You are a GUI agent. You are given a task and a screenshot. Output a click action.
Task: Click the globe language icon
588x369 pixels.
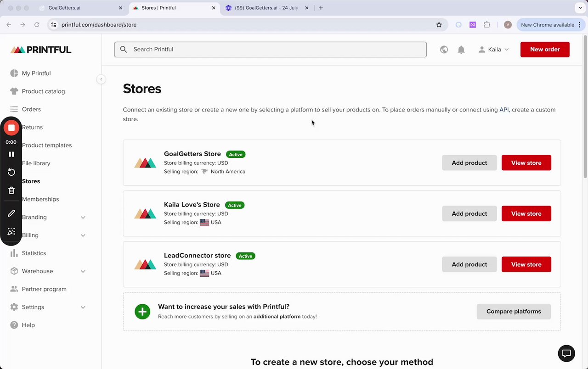[x=444, y=50]
